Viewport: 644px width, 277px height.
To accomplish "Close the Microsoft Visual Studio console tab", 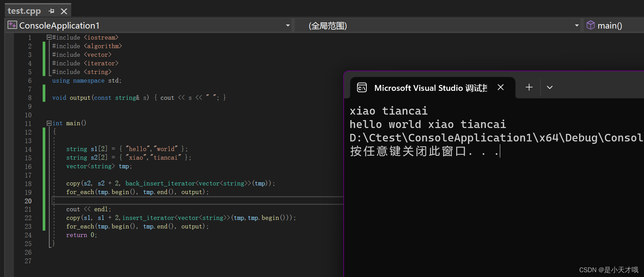I will (x=501, y=87).
